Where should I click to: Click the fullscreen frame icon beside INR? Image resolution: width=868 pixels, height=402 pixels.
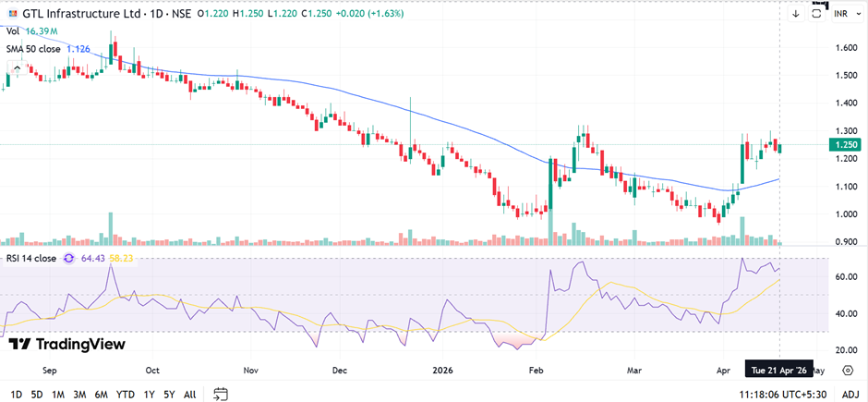(x=816, y=14)
